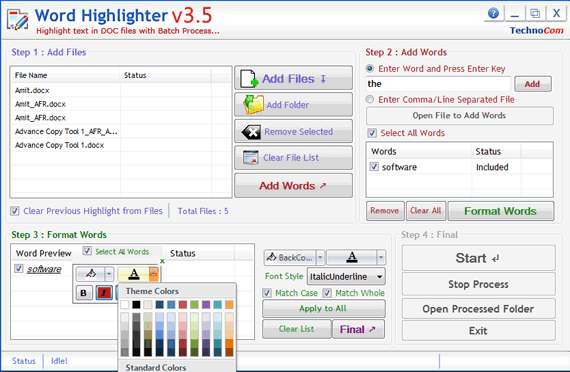Pick the black theme color swatch
This screenshot has height=372, width=570.
[x=136, y=304]
